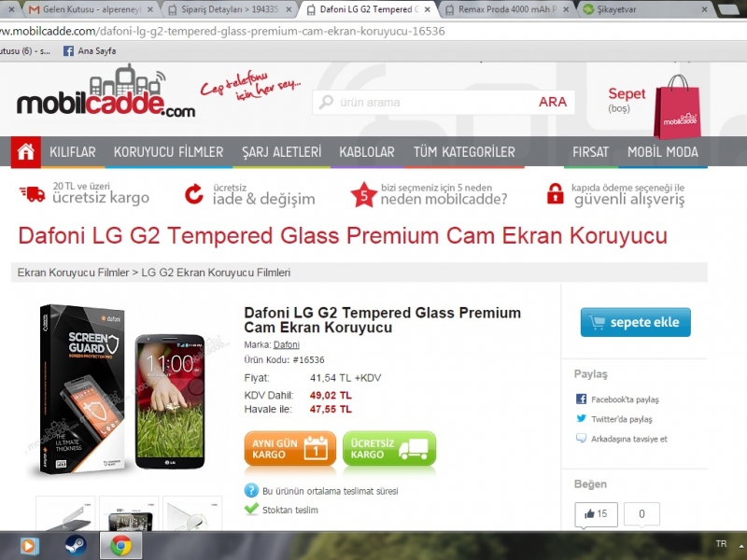Screen dimensions: 747x560
Task: Click the blue question mark delivery icon
Action: tap(251, 491)
